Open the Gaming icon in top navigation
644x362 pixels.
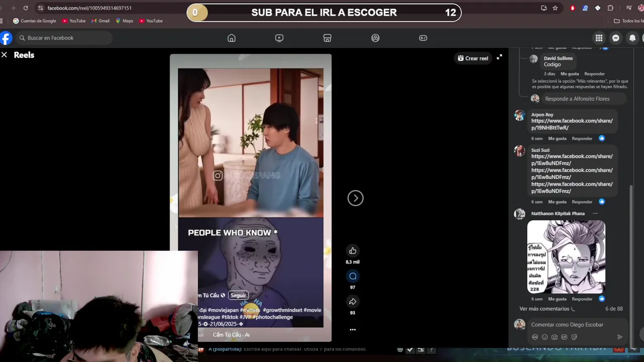click(x=423, y=38)
